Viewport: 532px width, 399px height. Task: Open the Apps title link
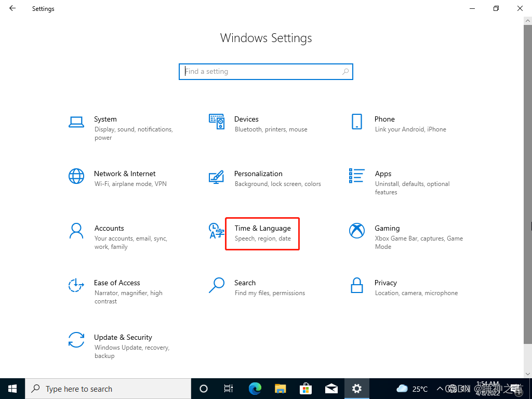[x=383, y=174]
